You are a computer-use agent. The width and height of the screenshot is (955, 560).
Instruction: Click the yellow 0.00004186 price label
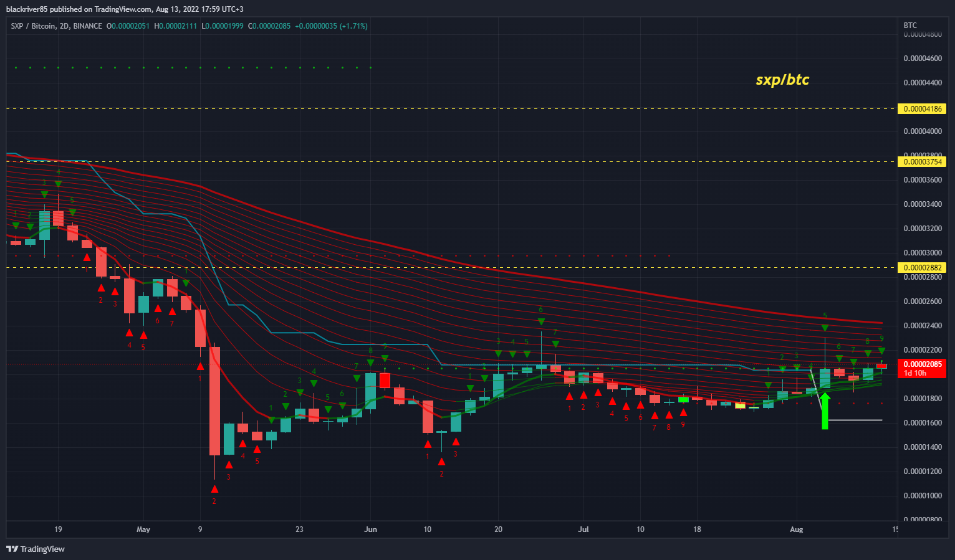921,108
